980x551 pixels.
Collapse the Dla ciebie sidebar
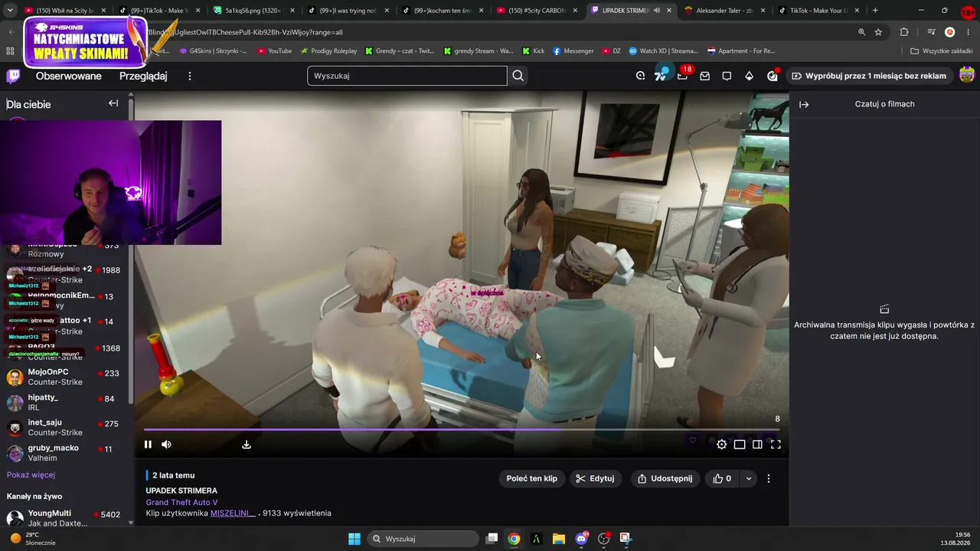point(113,103)
